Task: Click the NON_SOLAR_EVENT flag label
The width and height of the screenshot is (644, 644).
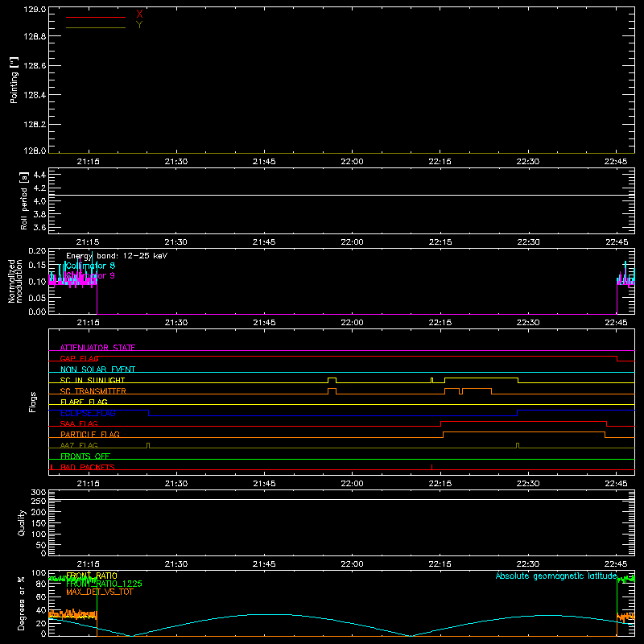Action: pos(97,369)
